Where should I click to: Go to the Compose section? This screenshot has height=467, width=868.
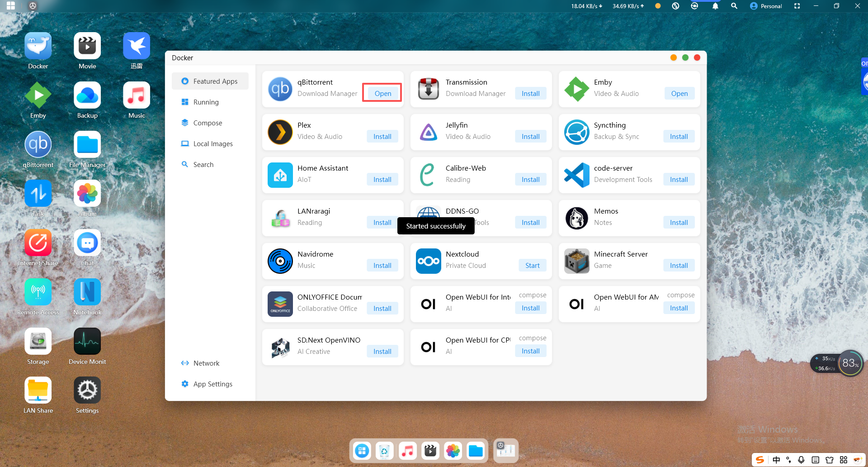tap(210, 123)
